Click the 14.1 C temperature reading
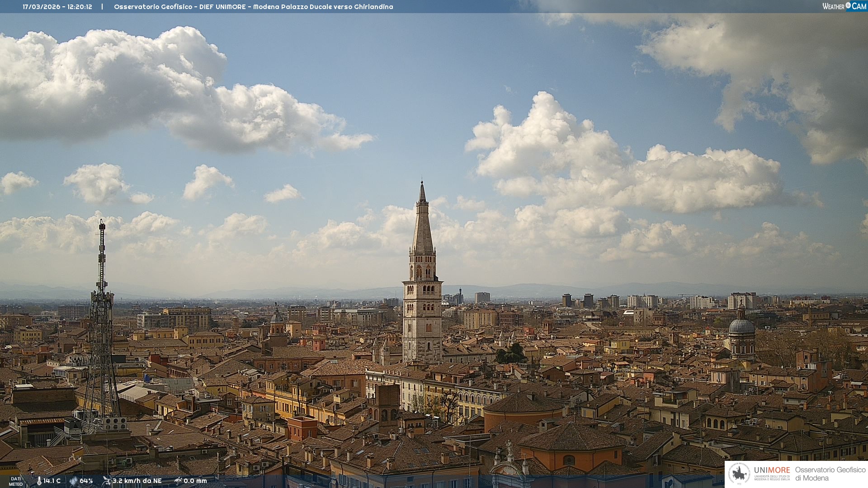The height and width of the screenshot is (488, 868). [52, 481]
